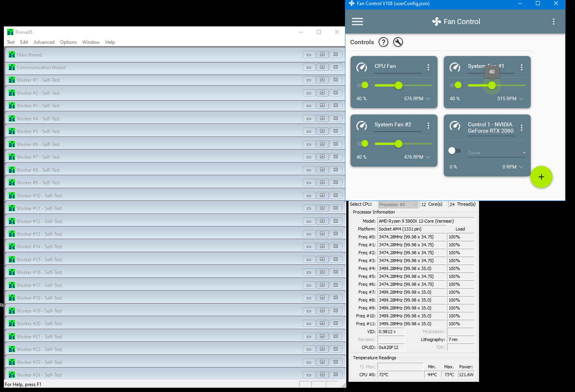
Task: Open the Fan Control hamburger menu
Action: click(357, 22)
